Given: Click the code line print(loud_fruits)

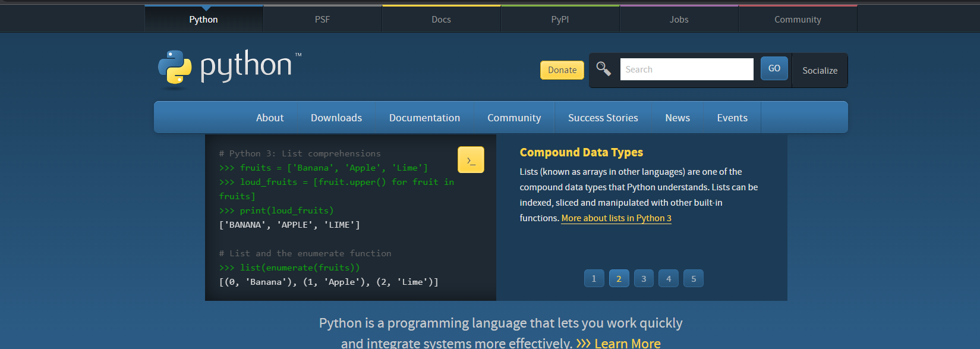Looking at the screenshot, I should click(x=276, y=210).
